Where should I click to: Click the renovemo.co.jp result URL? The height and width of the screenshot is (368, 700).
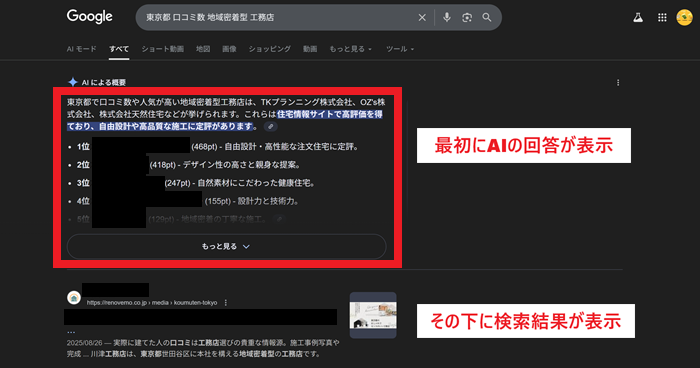152,303
